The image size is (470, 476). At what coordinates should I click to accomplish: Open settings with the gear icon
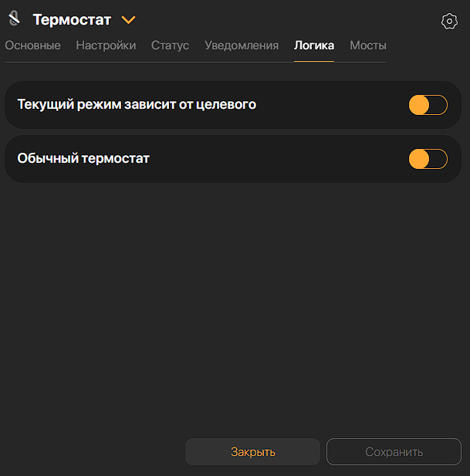[449, 22]
